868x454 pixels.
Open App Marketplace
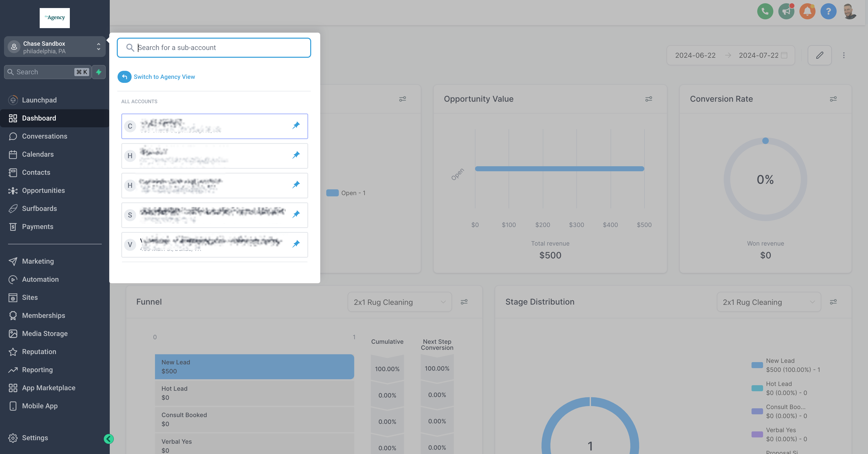[55, 388]
